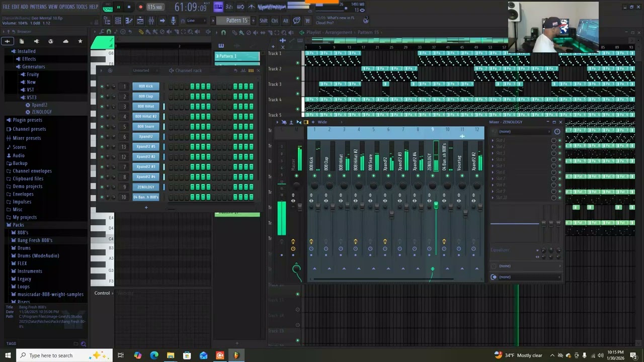Click the ZENOLOGY mixer volume fader
This screenshot has height=362, width=644.
coord(436,205)
